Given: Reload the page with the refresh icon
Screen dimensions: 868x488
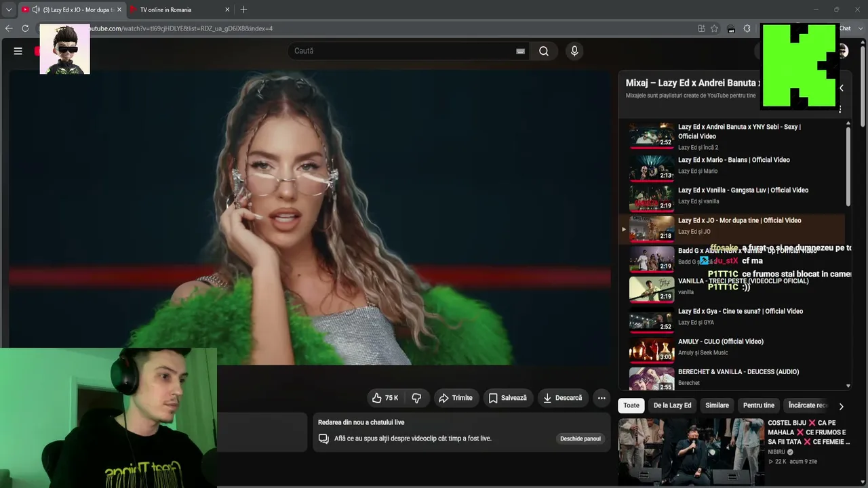Looking at the screenshot, I should (25, 28).
